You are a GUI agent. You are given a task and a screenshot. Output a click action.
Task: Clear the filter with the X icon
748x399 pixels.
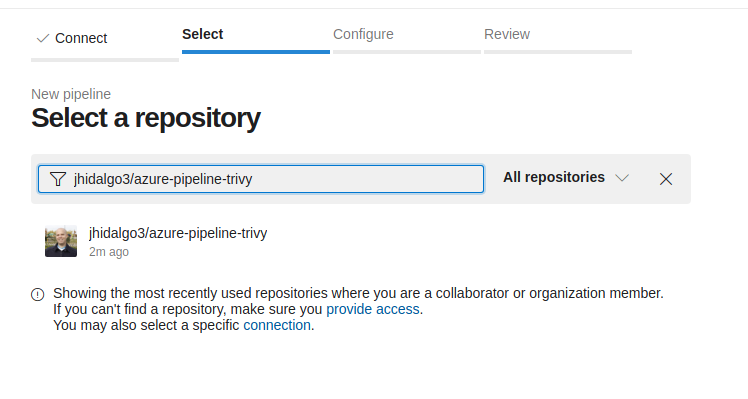(666, 179)
